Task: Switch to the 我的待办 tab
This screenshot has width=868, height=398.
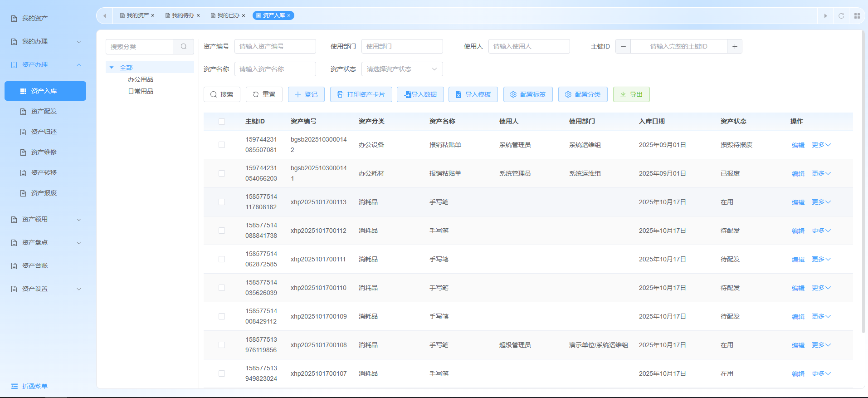Action: pyautogui.click(x=182, y=15)
